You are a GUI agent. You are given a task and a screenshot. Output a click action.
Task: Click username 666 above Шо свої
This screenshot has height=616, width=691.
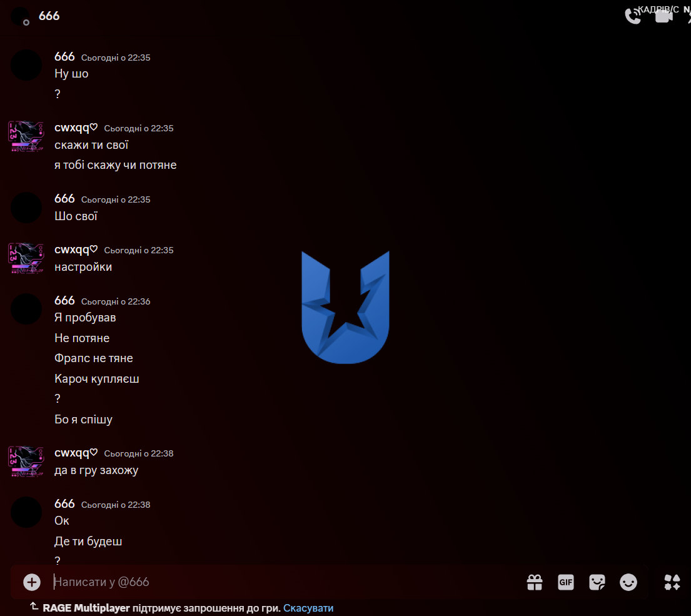pyautogui.click(x=64, y=199)
